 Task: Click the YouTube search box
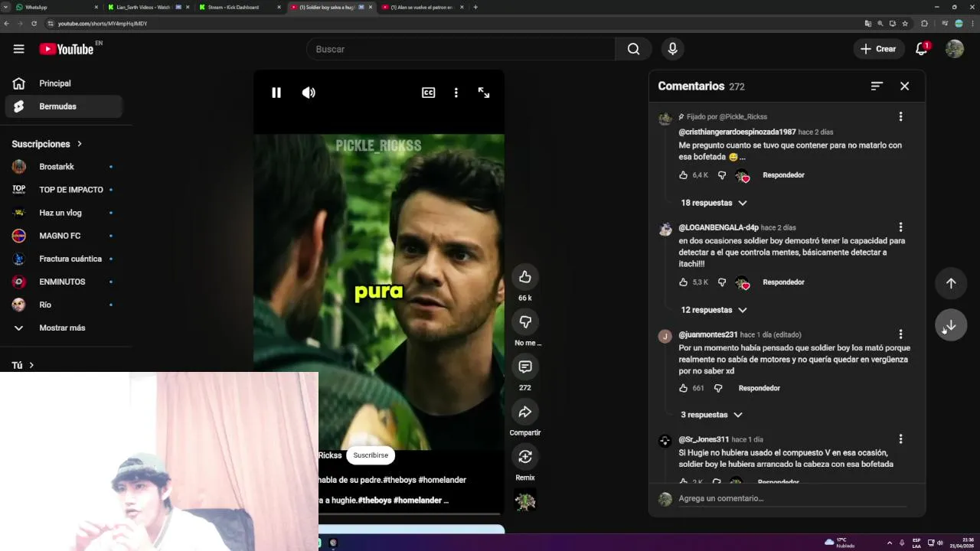click(x=461, y=49)
